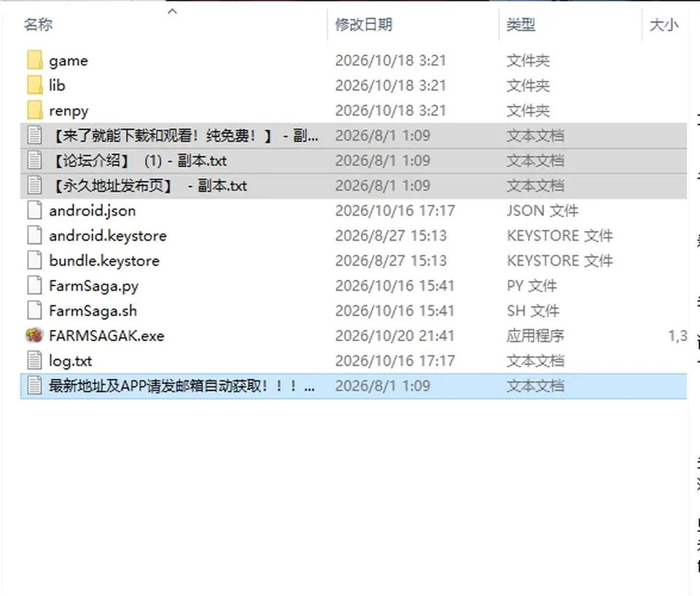Image resolution: width=700 pixels, height=596 pixels.
Task: Sort files by the 类型 column header
Action: point(521,25)
